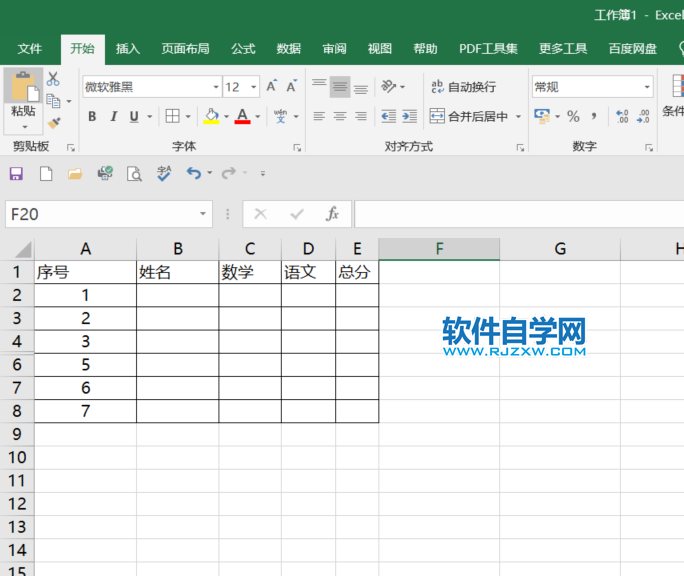Toggle align text right

(x=361, y=116)
